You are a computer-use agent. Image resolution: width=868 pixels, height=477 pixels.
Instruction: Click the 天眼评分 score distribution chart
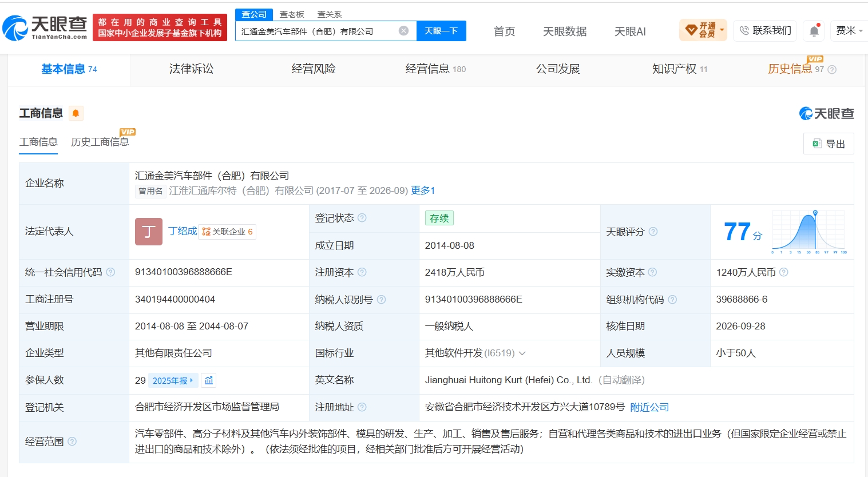809,232
